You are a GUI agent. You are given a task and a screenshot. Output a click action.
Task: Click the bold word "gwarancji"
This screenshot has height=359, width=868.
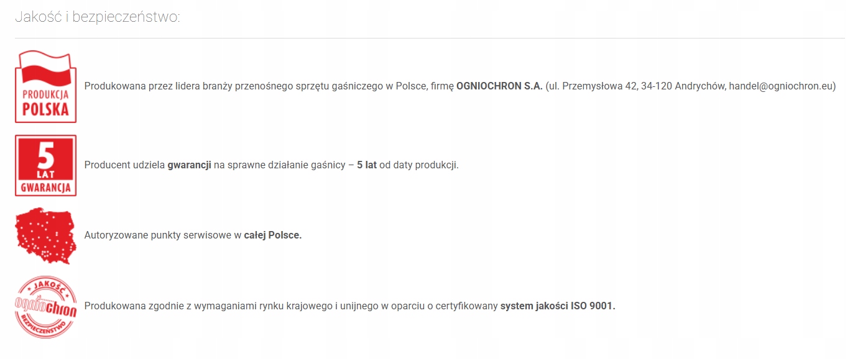[x=189, y=165]
